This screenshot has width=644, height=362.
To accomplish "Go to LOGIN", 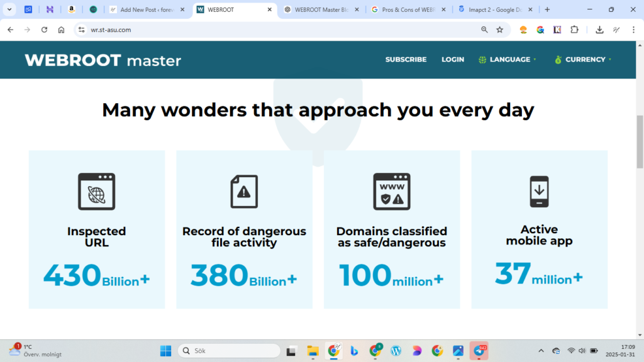I will pos(453,60).
